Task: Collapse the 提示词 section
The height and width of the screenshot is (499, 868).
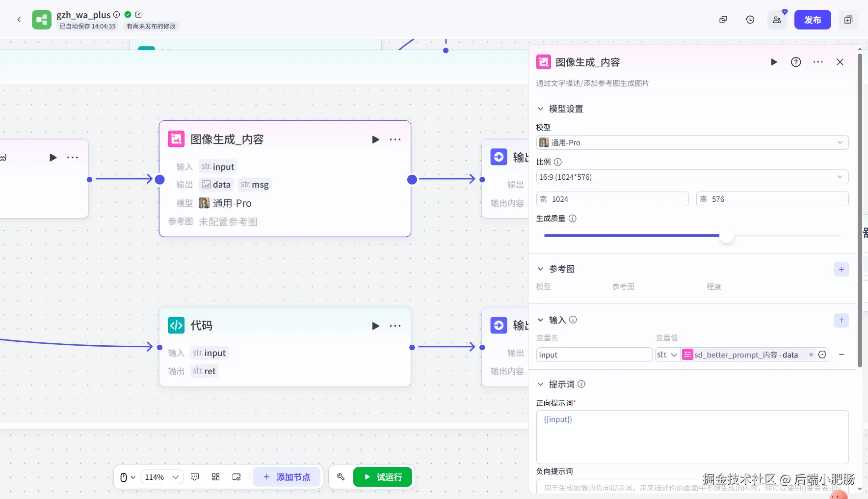Action: 540,384
